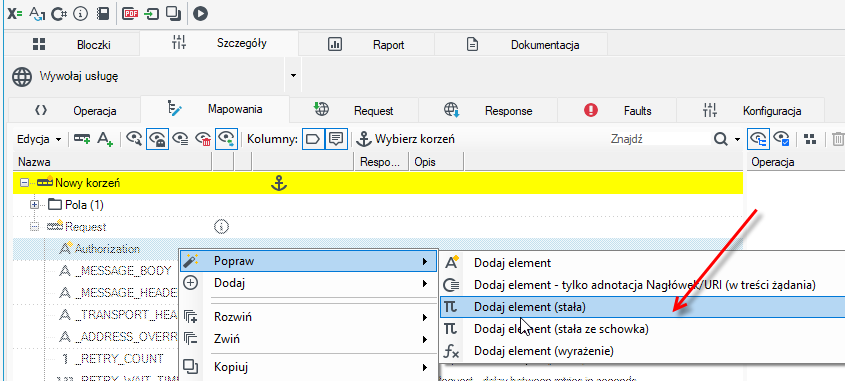This screenshot has height=381, width=845.
Task: Open the Dodaj submenu in context menu
Action: tap(308, 283)
